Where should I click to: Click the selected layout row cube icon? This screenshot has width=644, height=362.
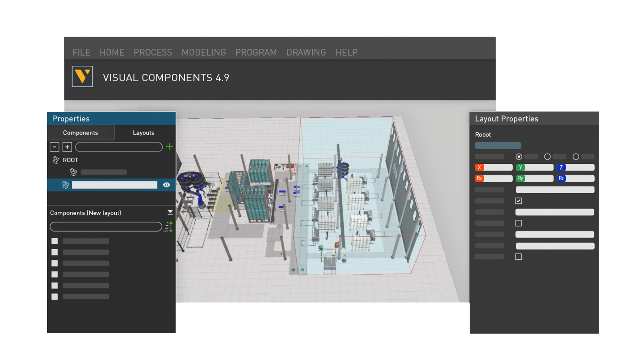click(x=65, y=185)
